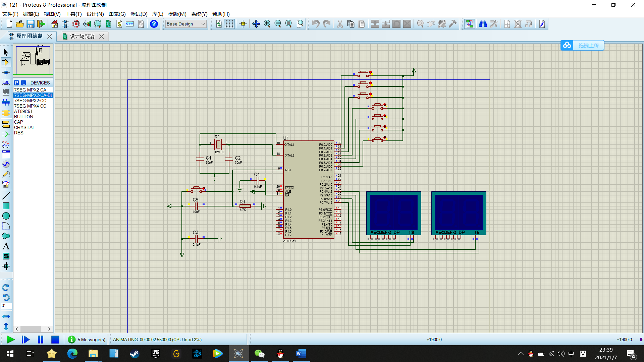
Task: Click the Rotate Clockwise icon
Action: pos(6,288)
